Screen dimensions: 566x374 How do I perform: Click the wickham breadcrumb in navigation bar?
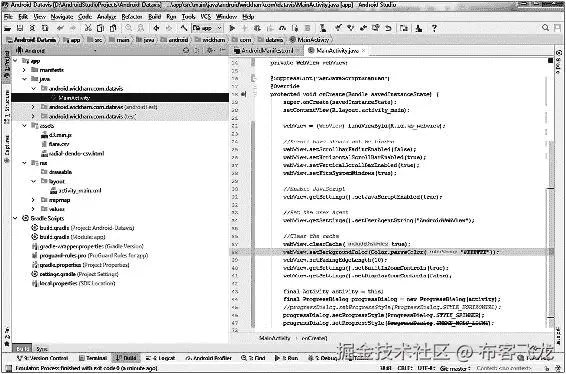(210, 40)
